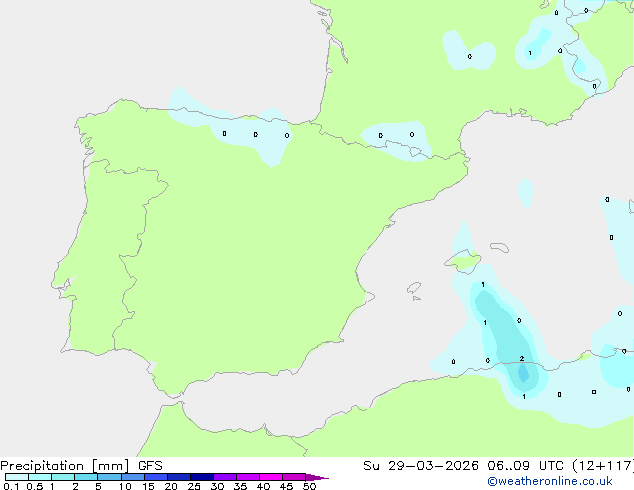Viewport: 634px width, 490px height.
Task: Pick the 2–5 mm legend color swatch
Action: pos(86,477)
